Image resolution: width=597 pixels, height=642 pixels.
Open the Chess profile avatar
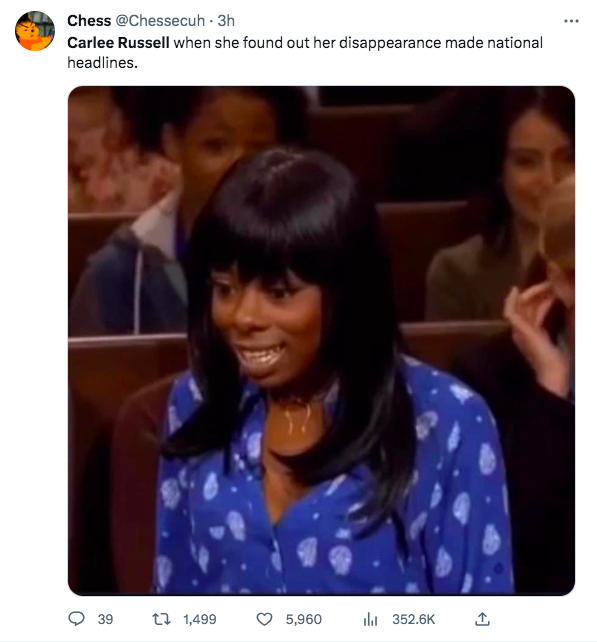(x=35, y=31)
